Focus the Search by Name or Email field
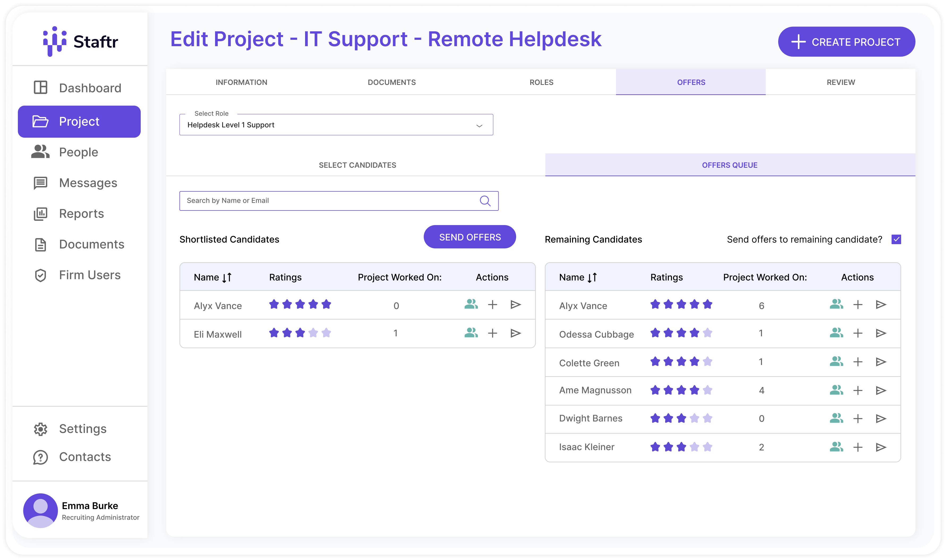Image resolution: width=946 pixels, height=560 pixels. [328, 201]
